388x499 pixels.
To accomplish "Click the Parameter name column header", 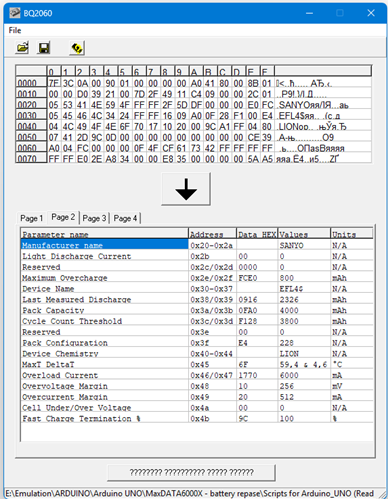I will [105, 234].
